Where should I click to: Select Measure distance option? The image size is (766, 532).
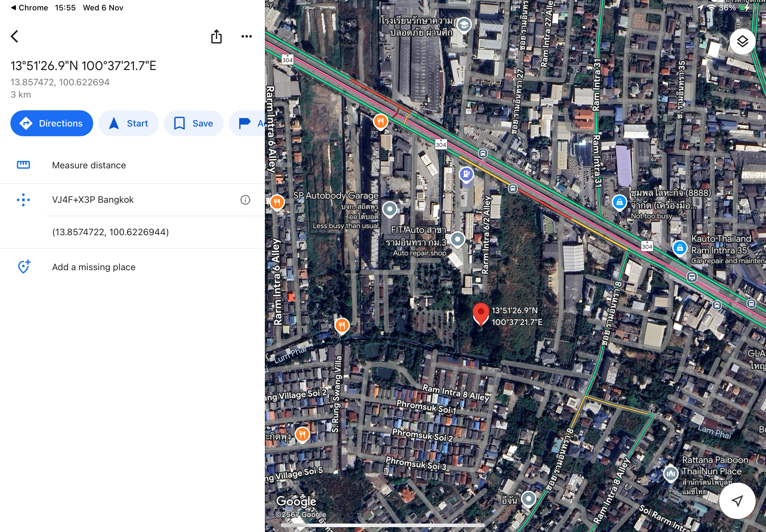tap(89, 165)
